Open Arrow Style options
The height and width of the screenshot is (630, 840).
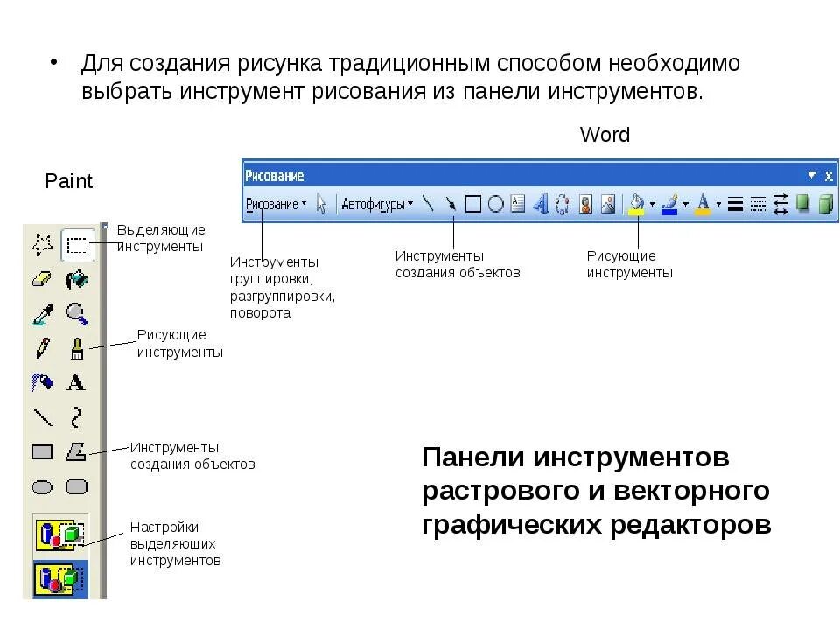click(780, 204)
